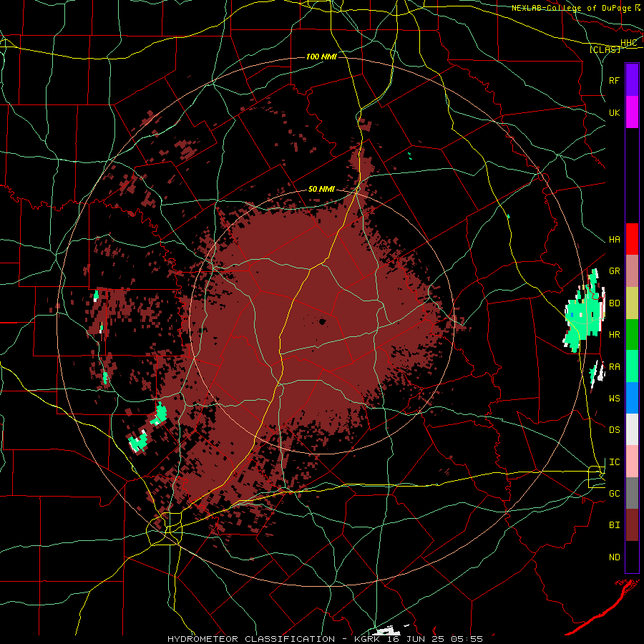Click the BI brown legend swatch

(632, 525)
